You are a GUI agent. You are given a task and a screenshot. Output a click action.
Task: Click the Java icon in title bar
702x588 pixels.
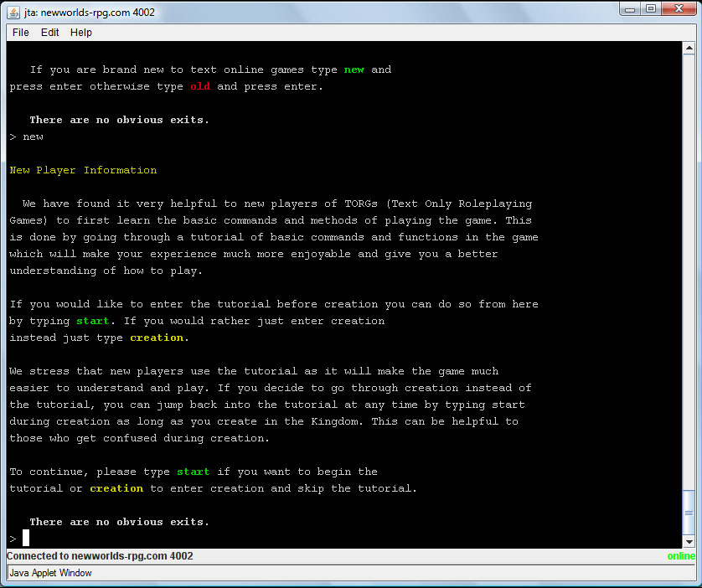13,12
